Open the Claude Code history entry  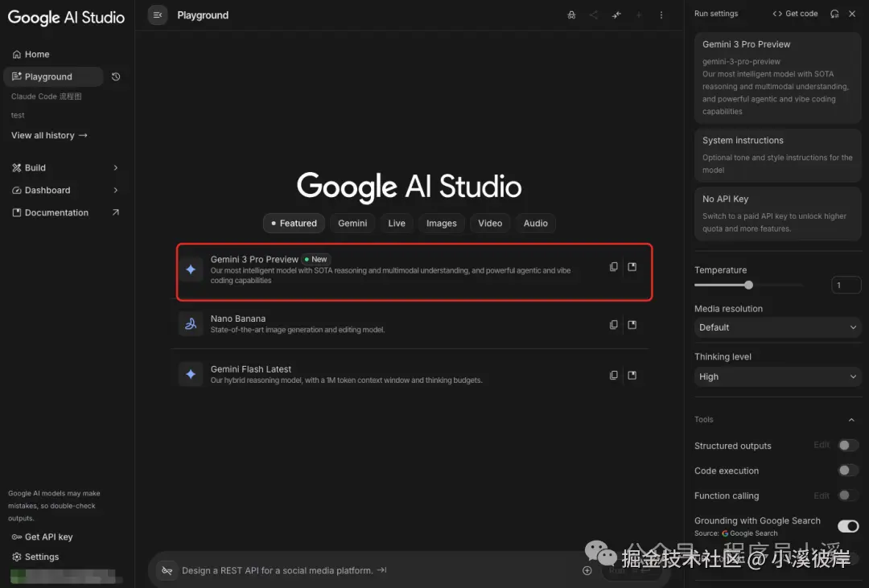click(47, 97)
